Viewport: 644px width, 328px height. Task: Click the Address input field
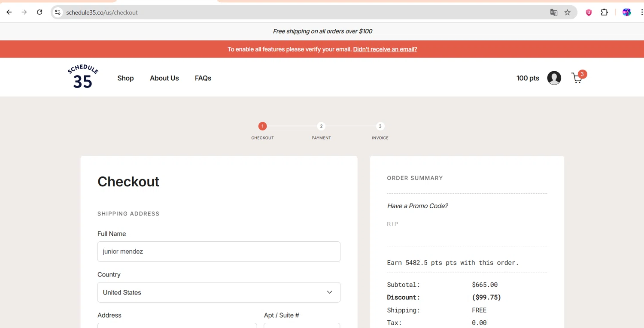[177, 325]
